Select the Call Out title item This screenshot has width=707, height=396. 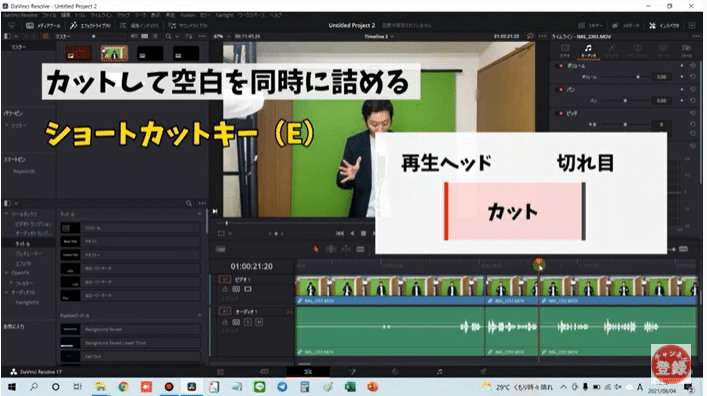(130, 356)
